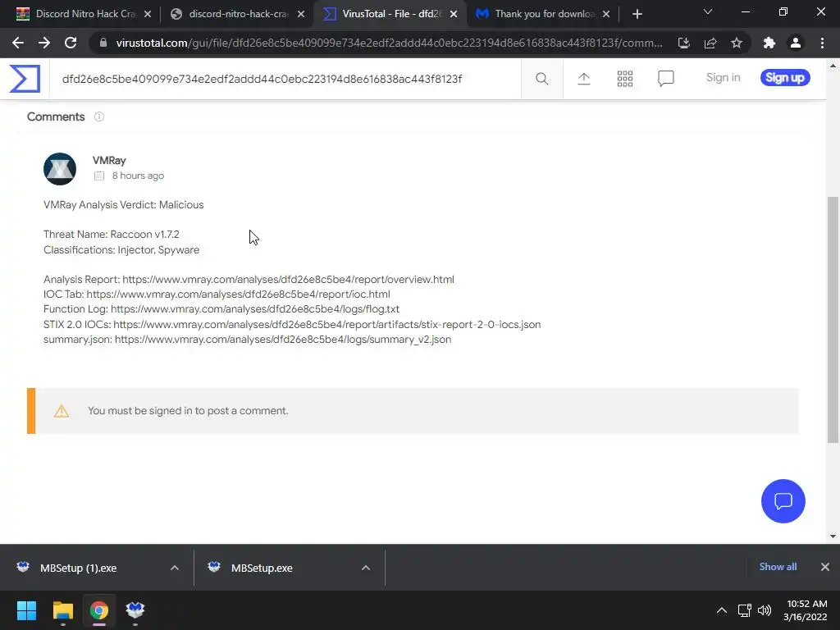
Task: Open File Explorer from taskbar
Action: (62, 610)
